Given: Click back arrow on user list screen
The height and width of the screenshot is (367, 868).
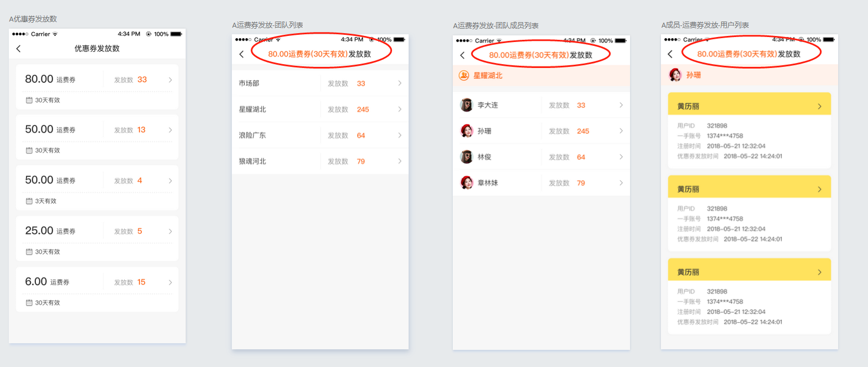Looking at the screenshot, I should tap(670, 54).
